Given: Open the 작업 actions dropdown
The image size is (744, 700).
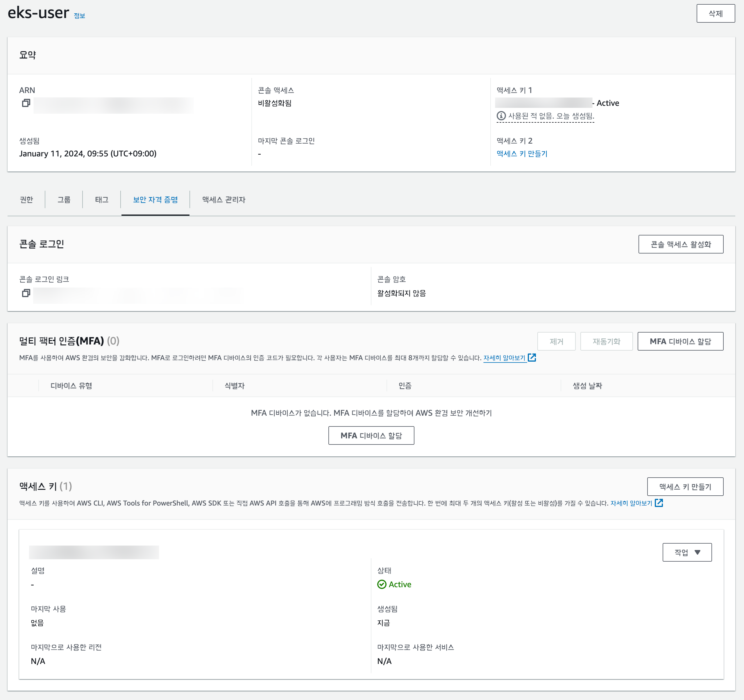Looking at the screenshot, I should (687, 552).
